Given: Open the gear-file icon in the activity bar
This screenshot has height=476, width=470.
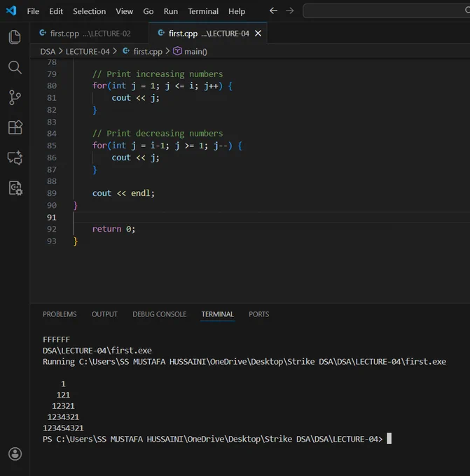Looking at the screenshot, I should 15,188.
